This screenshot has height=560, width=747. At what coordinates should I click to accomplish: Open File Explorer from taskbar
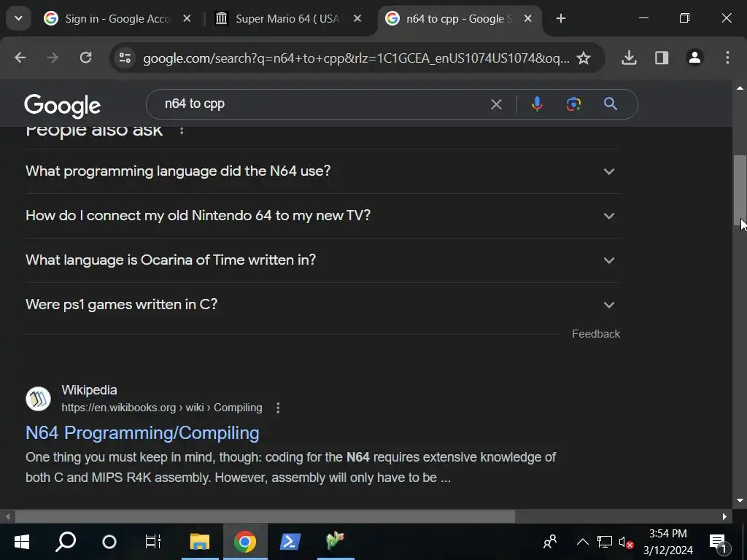coord(200,542)
